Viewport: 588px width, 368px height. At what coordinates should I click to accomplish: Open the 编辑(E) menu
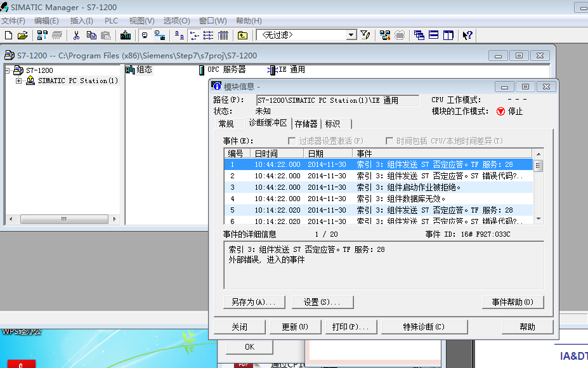46,21
